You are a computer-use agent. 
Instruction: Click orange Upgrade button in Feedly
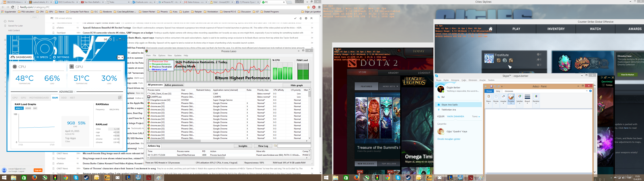[38, 170]
